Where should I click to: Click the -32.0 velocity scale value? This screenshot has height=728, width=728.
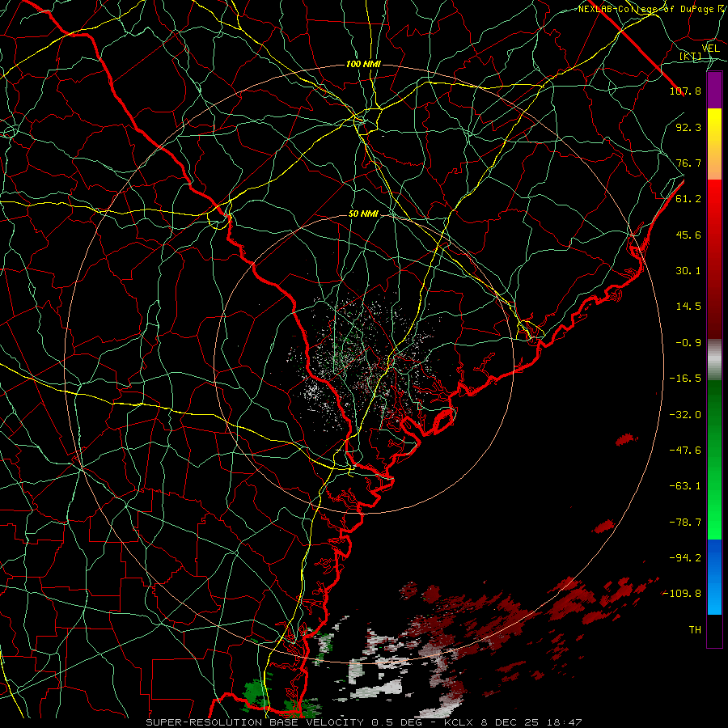(x=685, y=415)
